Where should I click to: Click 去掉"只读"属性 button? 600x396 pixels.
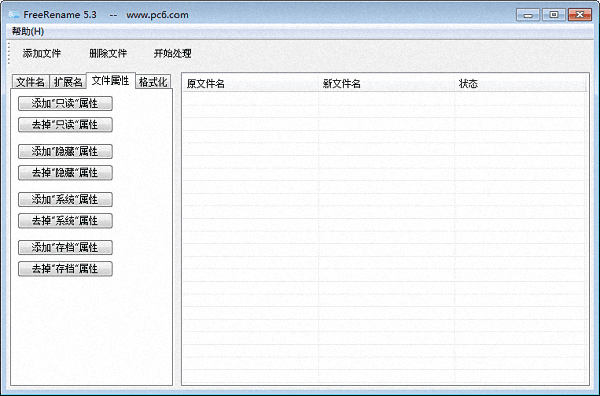click(65, 125)
